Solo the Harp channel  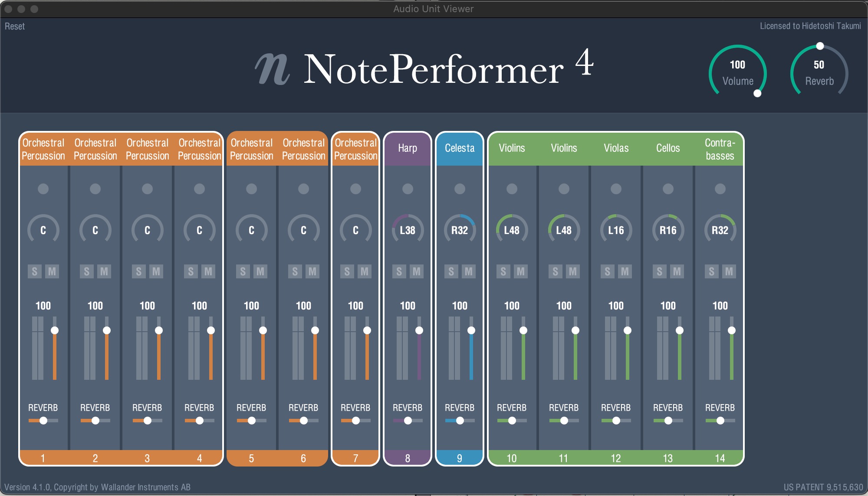click(399, 271)
